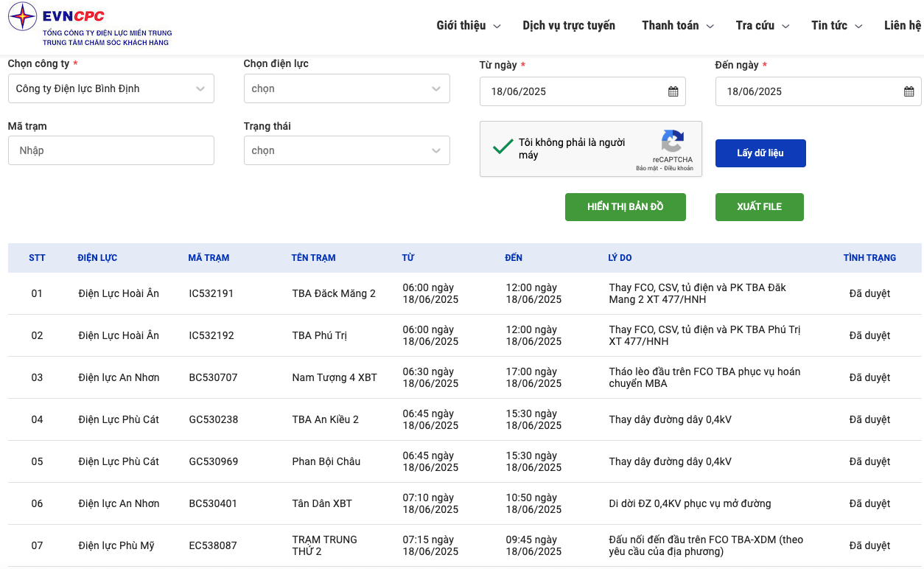
Task: Focus the Mã trạm input field
Action: click(x=111, y=150)
